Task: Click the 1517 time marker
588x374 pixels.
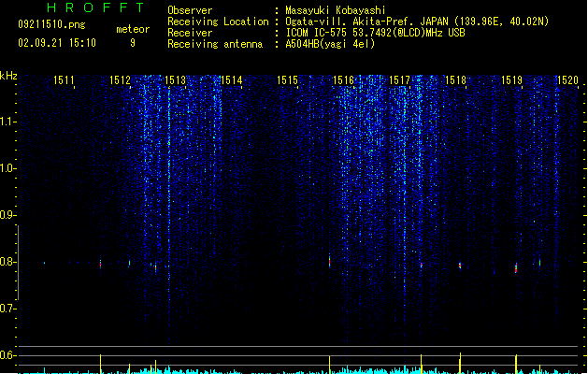Action: (399, 80)
